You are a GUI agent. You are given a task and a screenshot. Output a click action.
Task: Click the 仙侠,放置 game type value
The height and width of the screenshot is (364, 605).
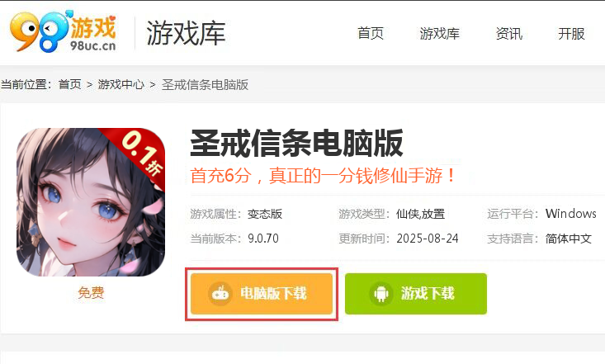(421, 214)
